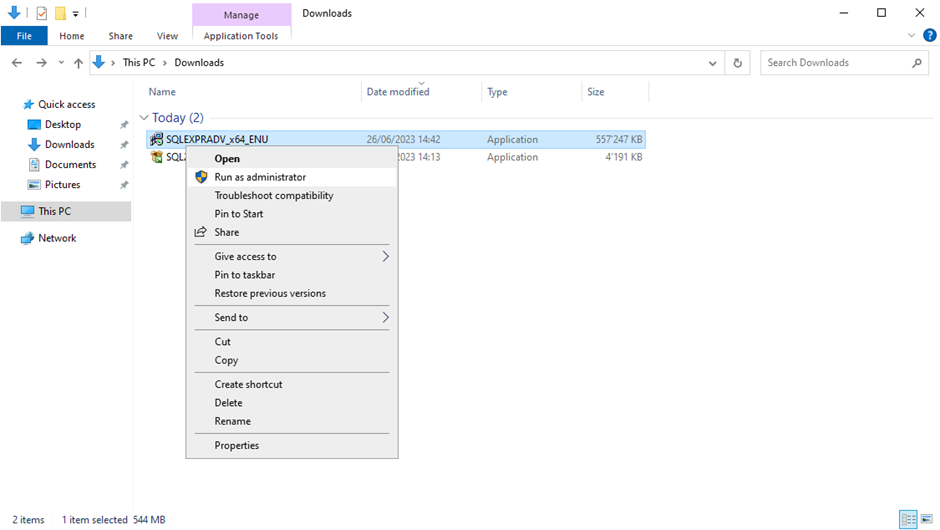Viewport: 940px width, 530px height.
Task: Refresh the Downloads folder
Action: click(737, 62)
